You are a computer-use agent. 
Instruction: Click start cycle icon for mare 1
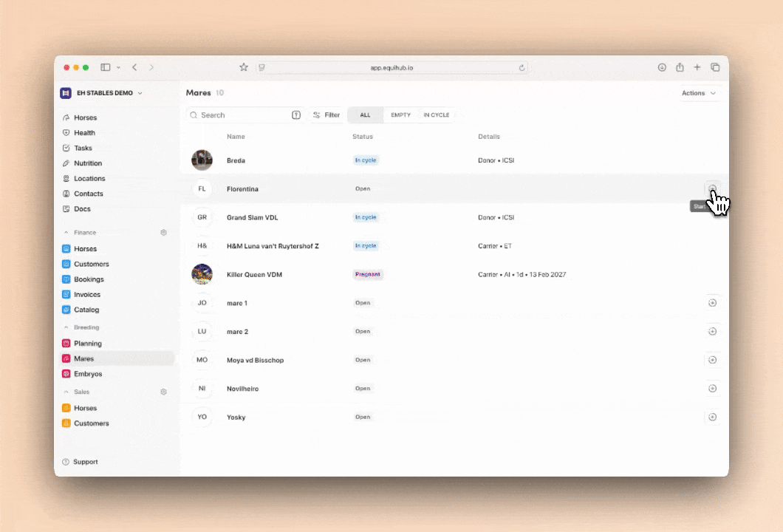pos(712,303)
